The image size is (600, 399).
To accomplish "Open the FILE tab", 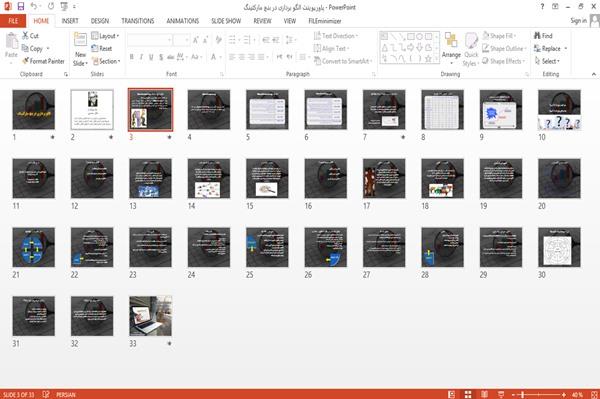I will tap(13, 21).
